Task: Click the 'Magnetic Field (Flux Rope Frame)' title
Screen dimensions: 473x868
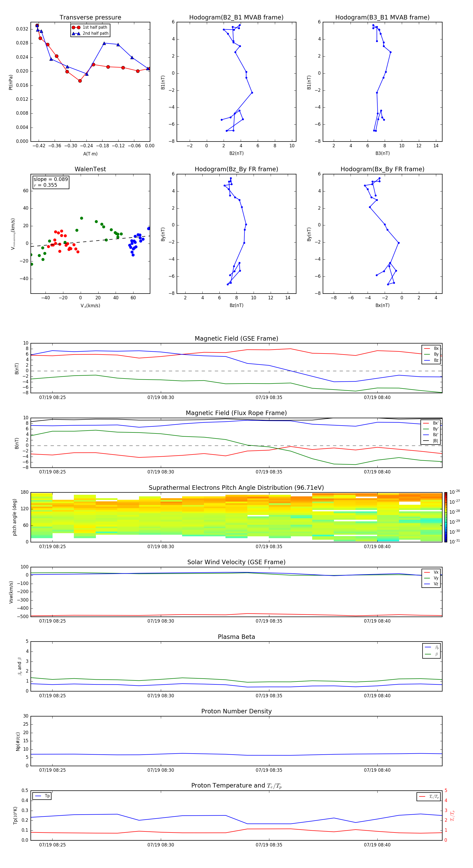Action: (x=236, y=413)
